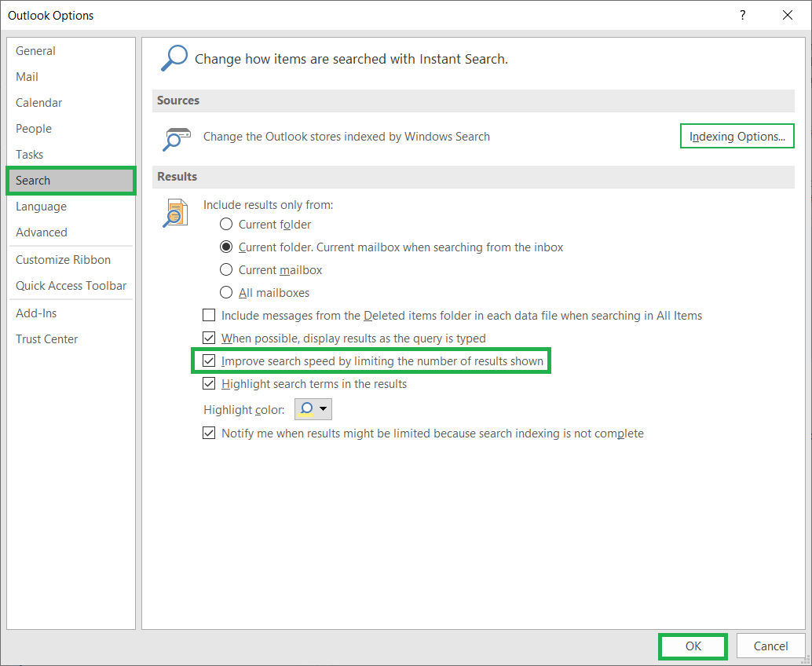The height and width of the screenshot is (666, 812).
Task: Click the Instant Search magnifier icon
Action: (174, 58)
